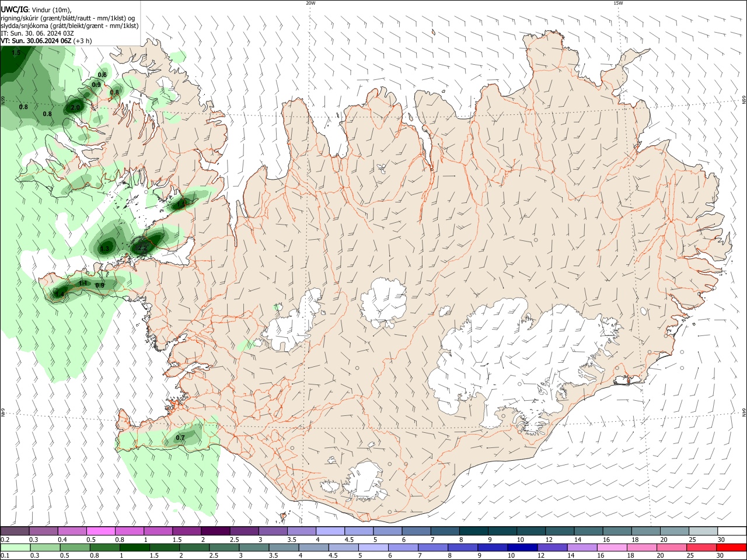This screenshot has height=560, width=747.
Task: Click the 0.1 label under the lower legend
Action: coord(5,556)
